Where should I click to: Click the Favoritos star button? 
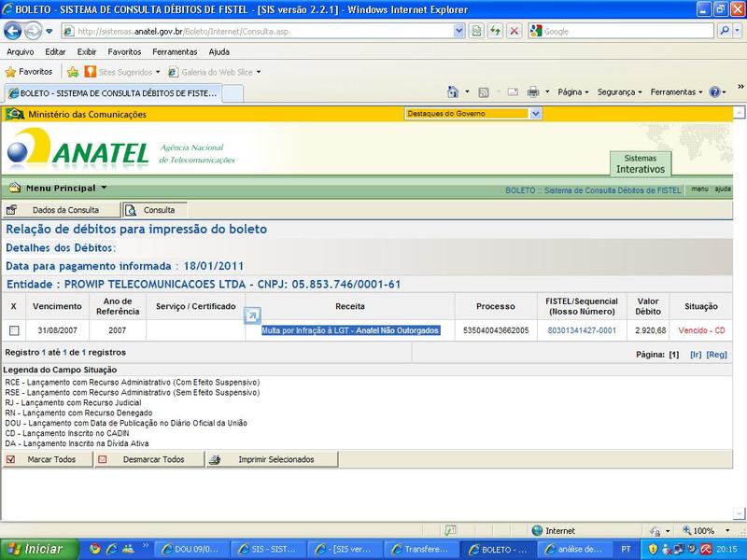tap(29, 72)
